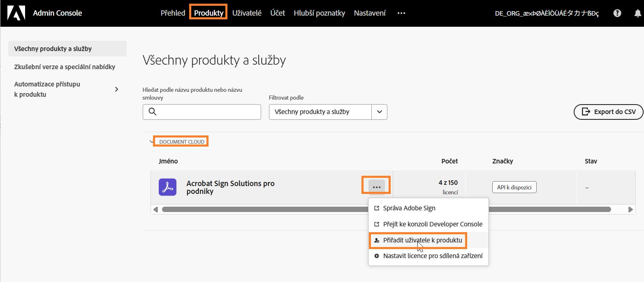This screenshot has height=282, width=644.
Task: Click the search magnifier icon
Action: [153, 112]
